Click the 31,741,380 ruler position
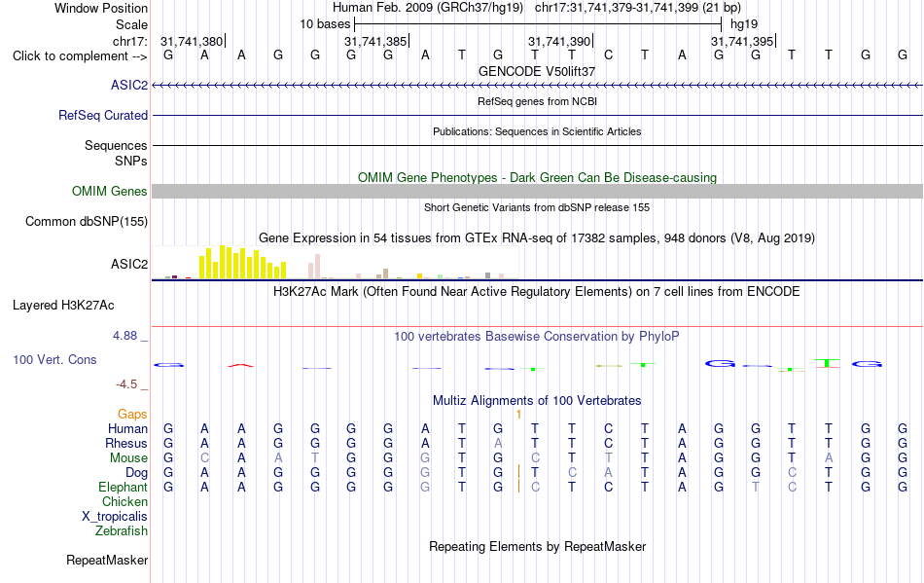Image resolution: width=924 pixels, height=583 pixels. [193, 42]
